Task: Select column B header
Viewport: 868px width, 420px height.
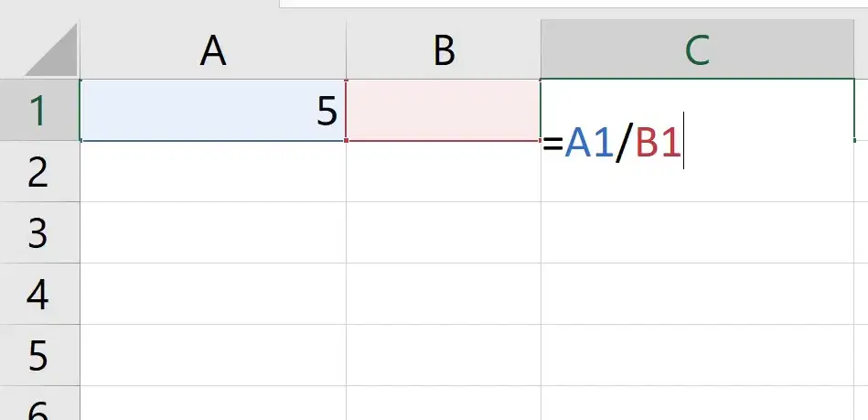Action: (x=444, y=49)
